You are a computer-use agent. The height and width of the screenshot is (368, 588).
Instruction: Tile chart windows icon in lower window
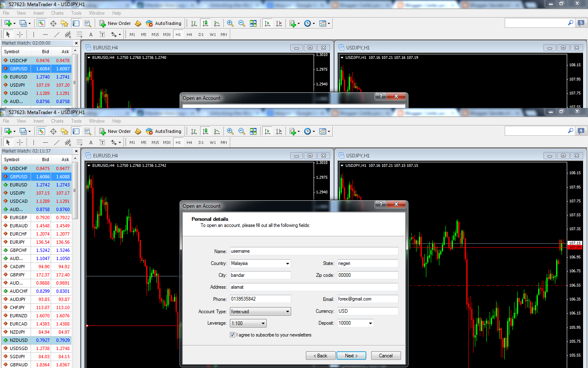point(253,131)
